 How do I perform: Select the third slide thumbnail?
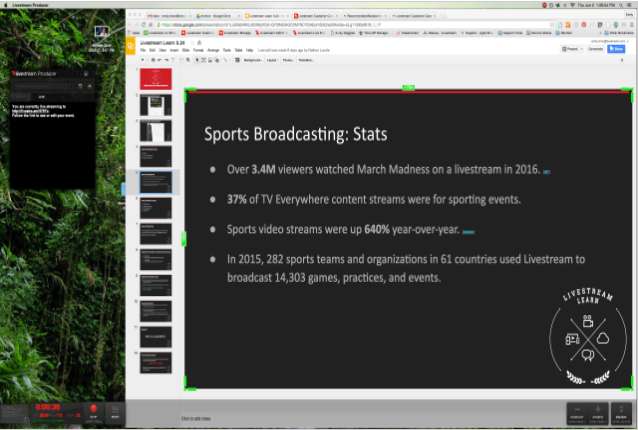tap(156, 131)
